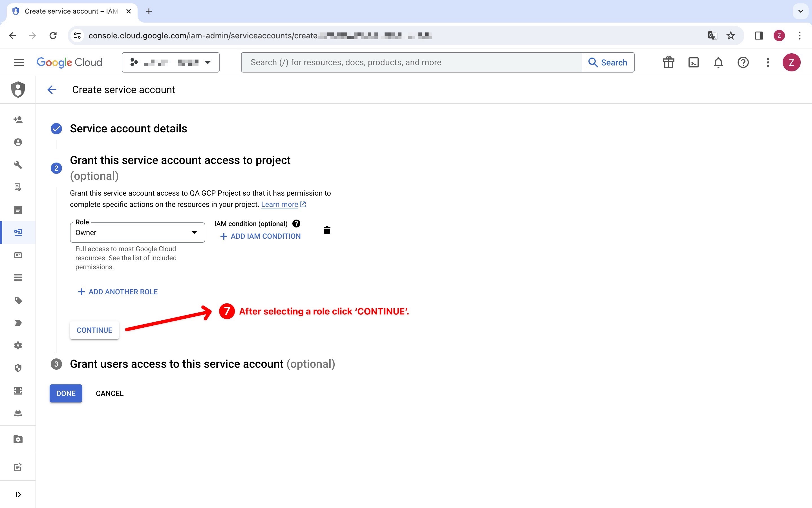Reload the current page
Image resolution: width=812 pixels, height=508 pixels.
53,35
